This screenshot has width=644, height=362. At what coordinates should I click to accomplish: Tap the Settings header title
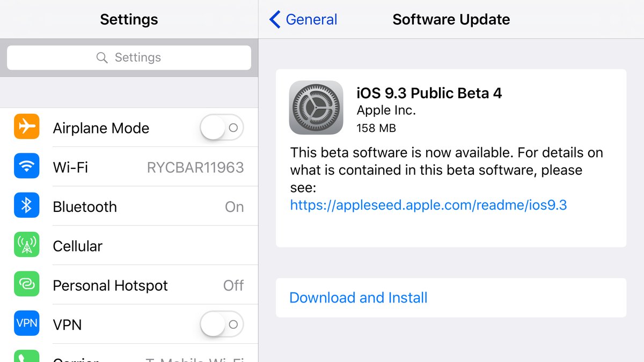coord(129,20)
